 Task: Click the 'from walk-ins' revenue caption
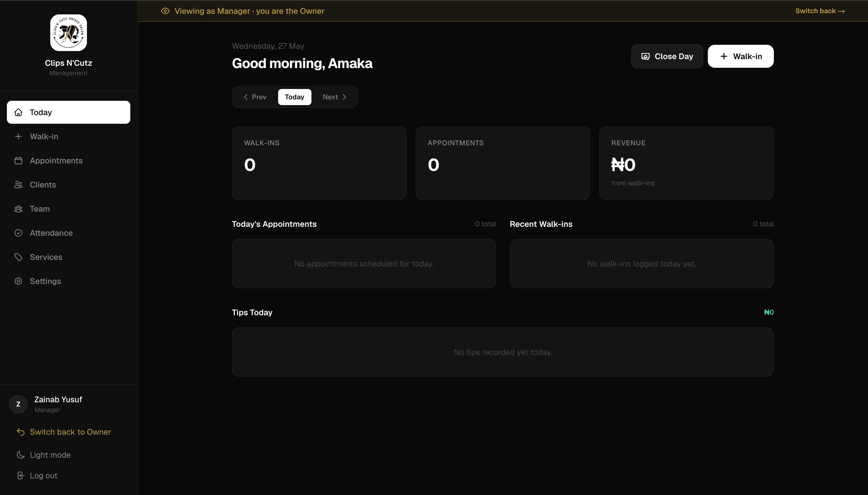pyautogui.click(x=633, y=183)
